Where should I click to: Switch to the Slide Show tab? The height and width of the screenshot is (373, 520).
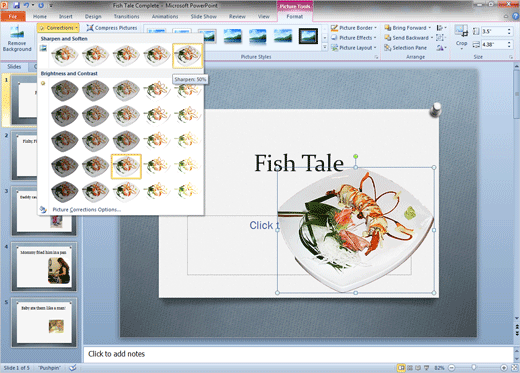[x=203, y=16]
